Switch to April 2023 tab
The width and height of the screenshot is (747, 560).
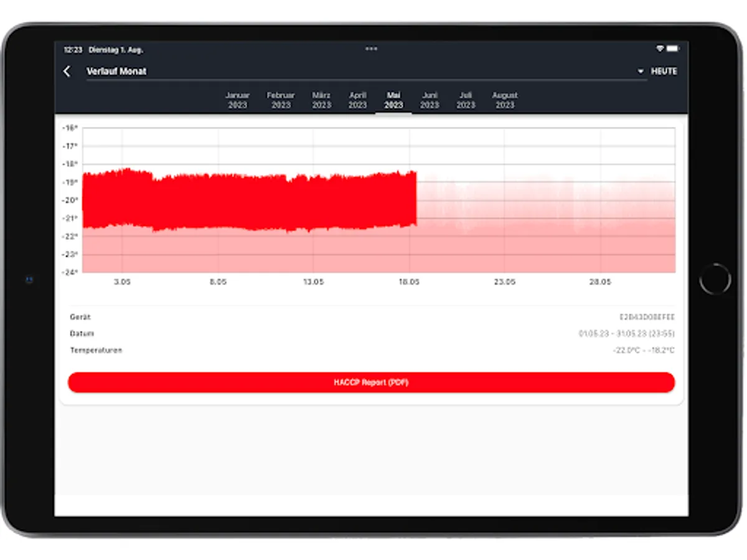357,100
